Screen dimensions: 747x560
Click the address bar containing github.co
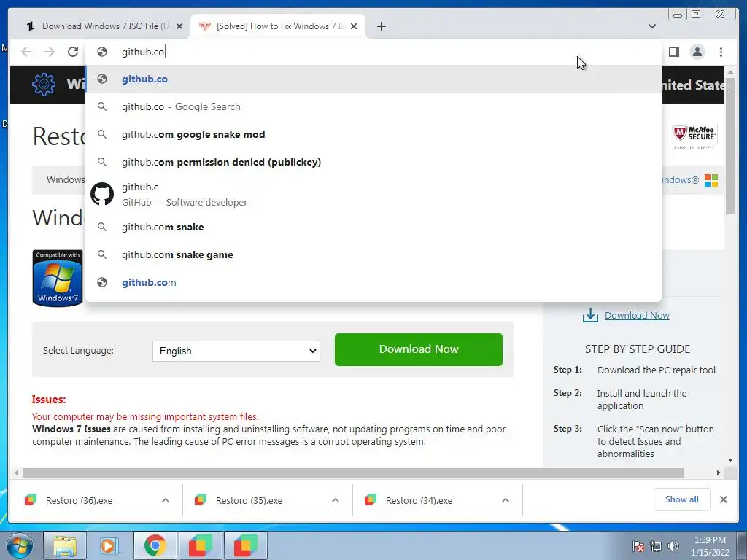pyautogui.click(x=373, y=52)
